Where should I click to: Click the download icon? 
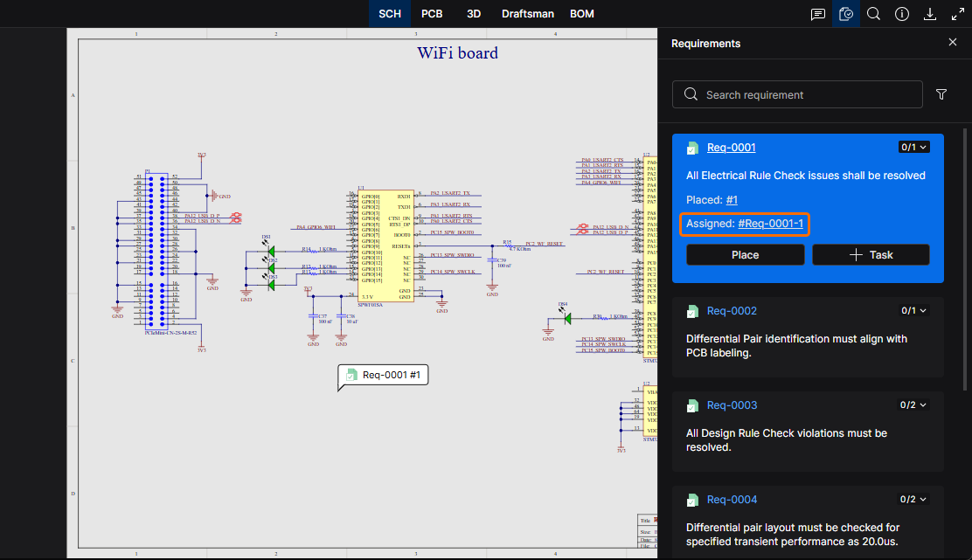pyautogui.click(x=930, y=14)
